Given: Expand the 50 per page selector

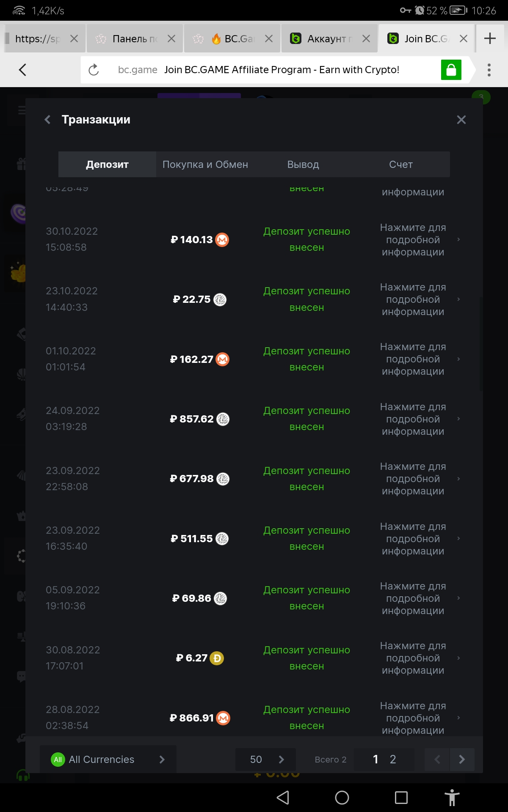Looking at the screenshot, I should [266, 760].
